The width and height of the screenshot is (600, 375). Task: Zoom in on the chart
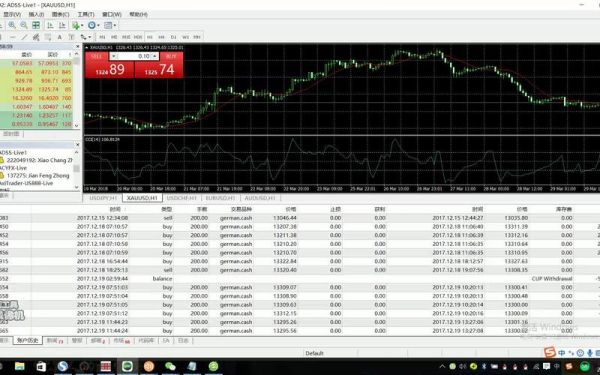pyautogui.click(x=12, y=25)
